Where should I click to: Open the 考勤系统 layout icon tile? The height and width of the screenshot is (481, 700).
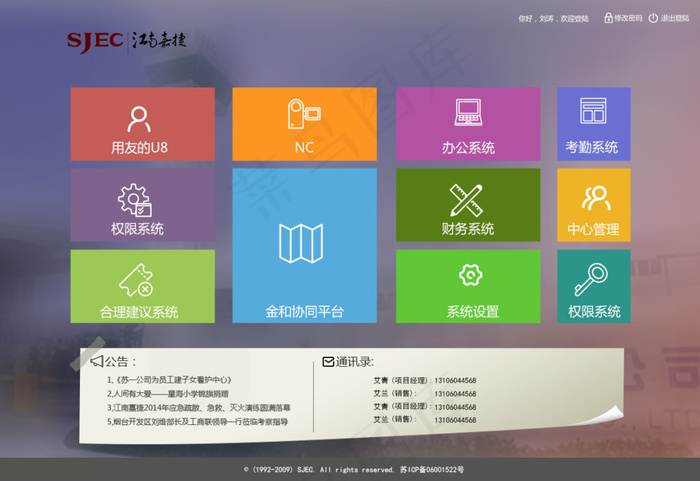pos(594,124)
